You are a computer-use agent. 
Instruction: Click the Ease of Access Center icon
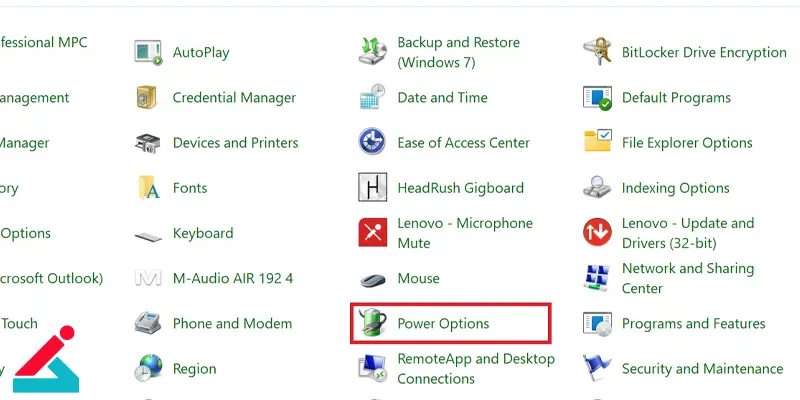pos(372,142)
